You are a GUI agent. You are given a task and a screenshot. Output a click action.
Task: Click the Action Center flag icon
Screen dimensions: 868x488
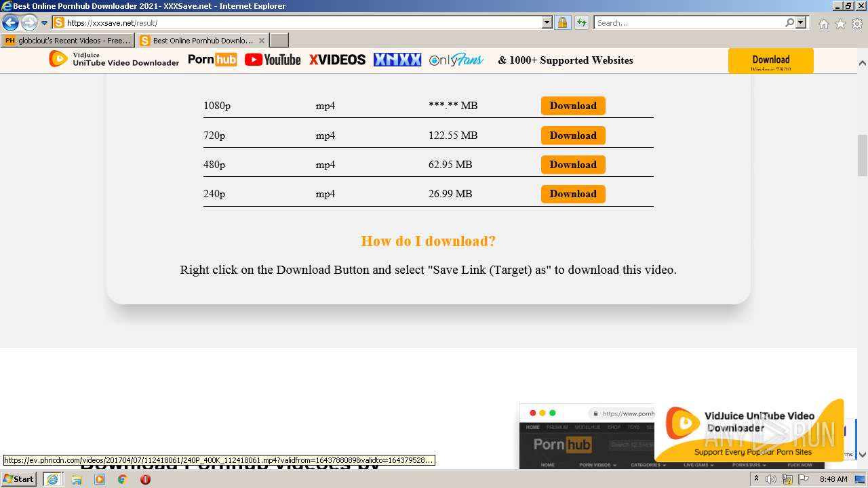804,479
